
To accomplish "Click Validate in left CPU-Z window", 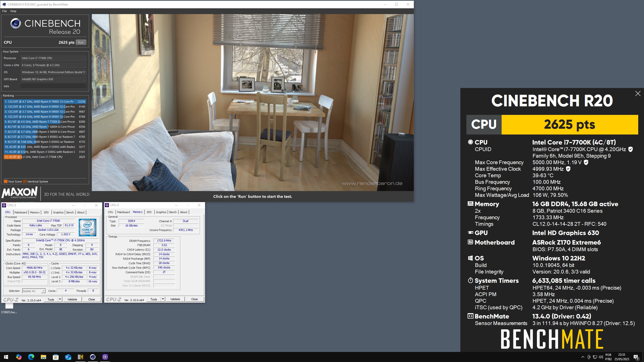I will tap(72, 299).
